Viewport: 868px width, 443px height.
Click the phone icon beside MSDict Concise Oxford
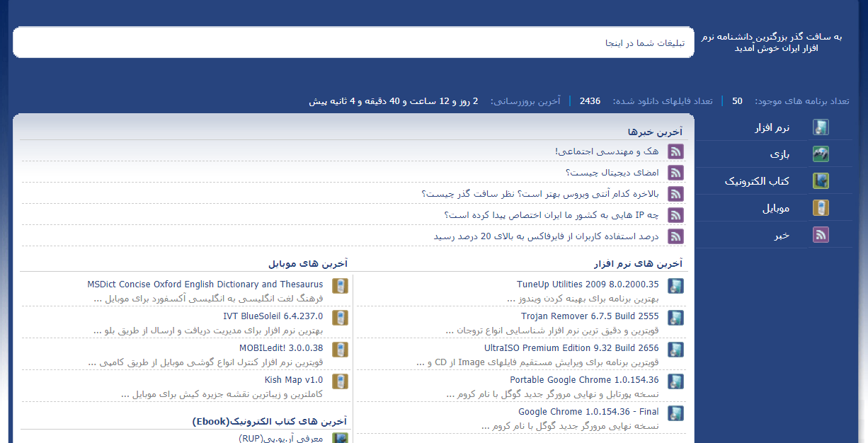[341, 286]
